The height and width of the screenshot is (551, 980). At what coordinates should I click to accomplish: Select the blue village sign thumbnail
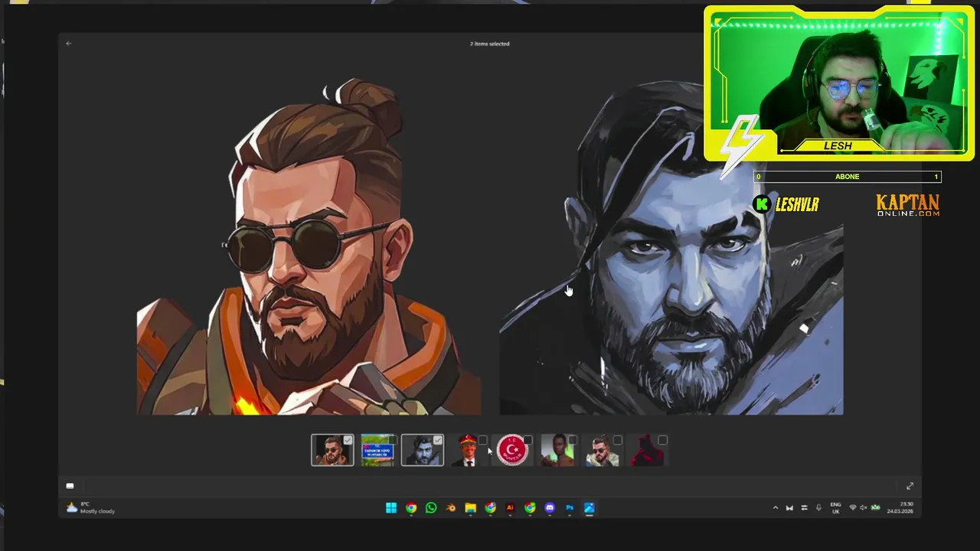(x=377, y=451)
